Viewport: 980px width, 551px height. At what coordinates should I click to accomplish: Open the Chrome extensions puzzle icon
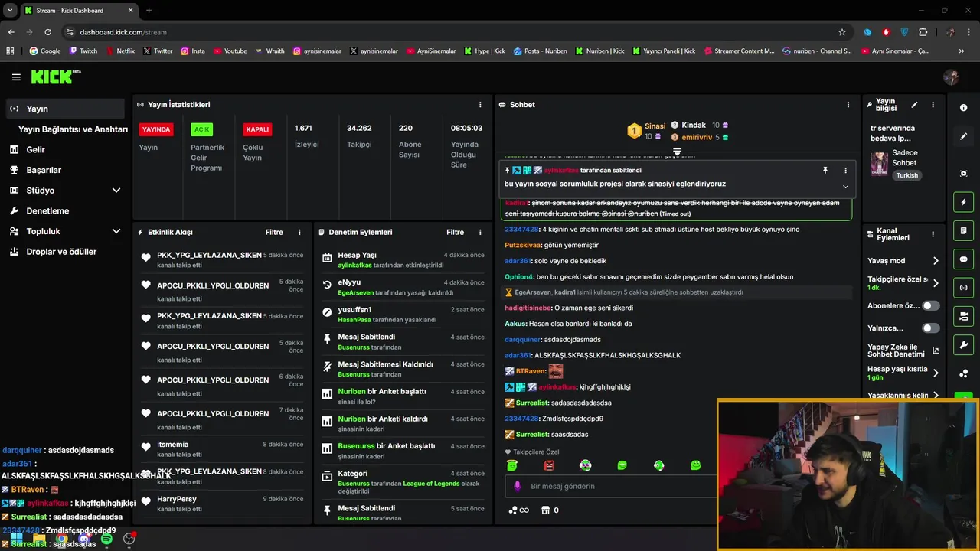tap(923, 32)
